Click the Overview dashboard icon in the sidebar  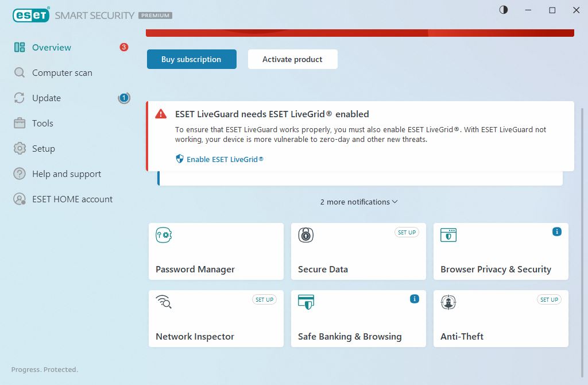[20, 47]
